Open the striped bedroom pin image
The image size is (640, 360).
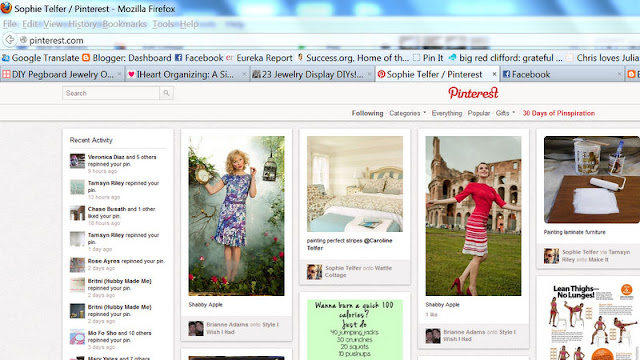coord(355,184)
